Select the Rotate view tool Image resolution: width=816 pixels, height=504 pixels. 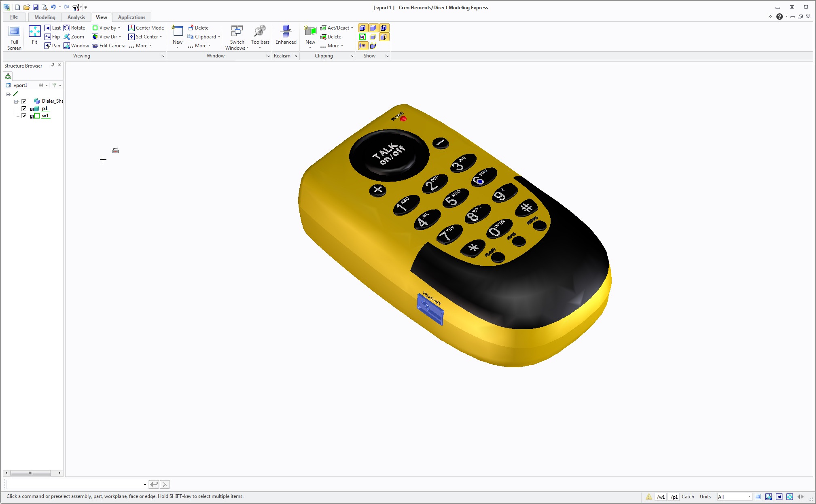pyautogui.click(x=74, y=28)
